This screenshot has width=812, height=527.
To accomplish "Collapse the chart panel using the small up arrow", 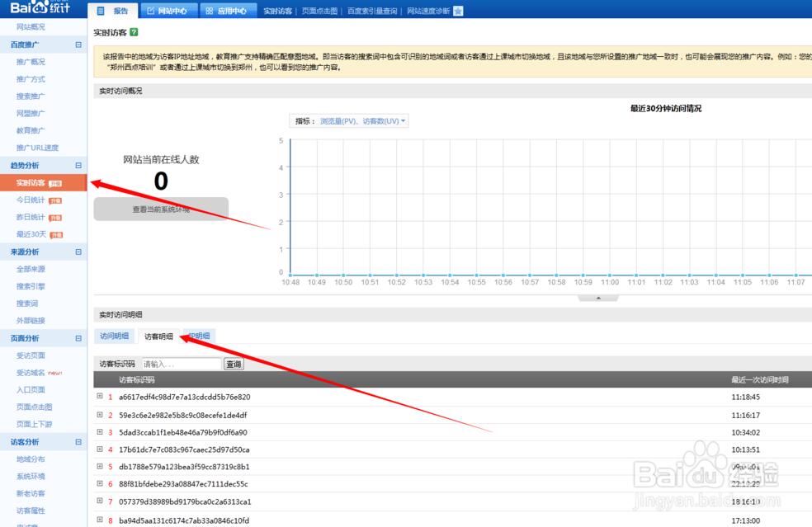I will 600,299.
